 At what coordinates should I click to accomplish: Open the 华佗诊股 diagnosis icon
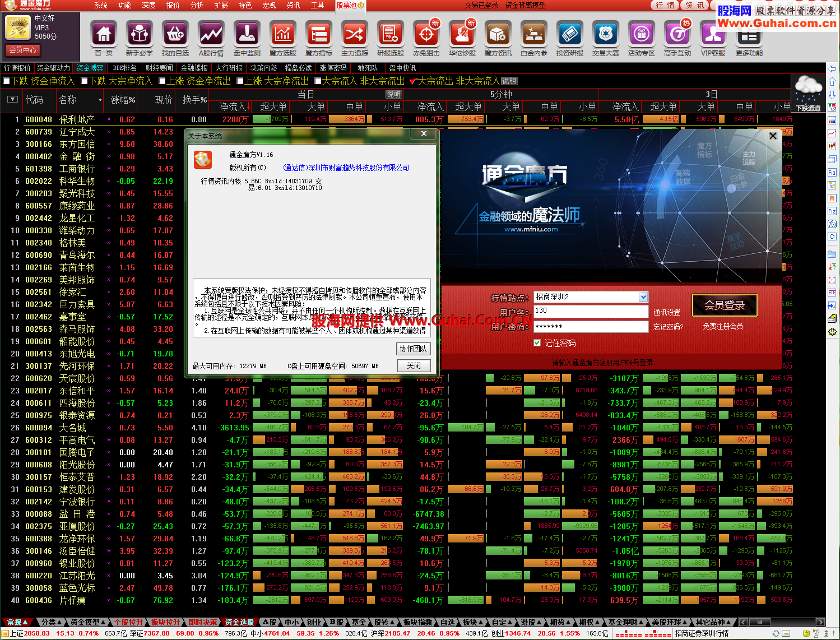coord(462,35)
